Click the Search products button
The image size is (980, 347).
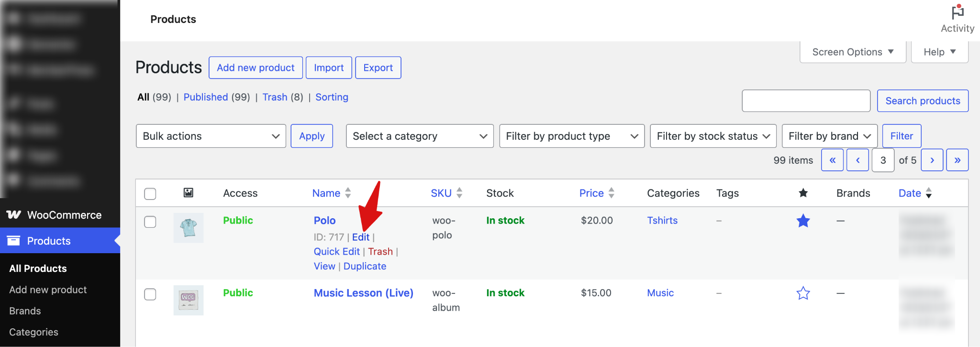(923, 101)
